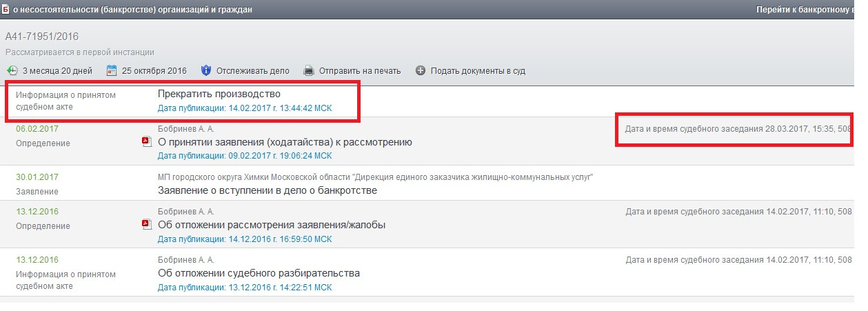Image resolution: width=868 pixels, height=311 pixels.
Task: Click Определение label under 06.02.2017
Action: (43, 143)
